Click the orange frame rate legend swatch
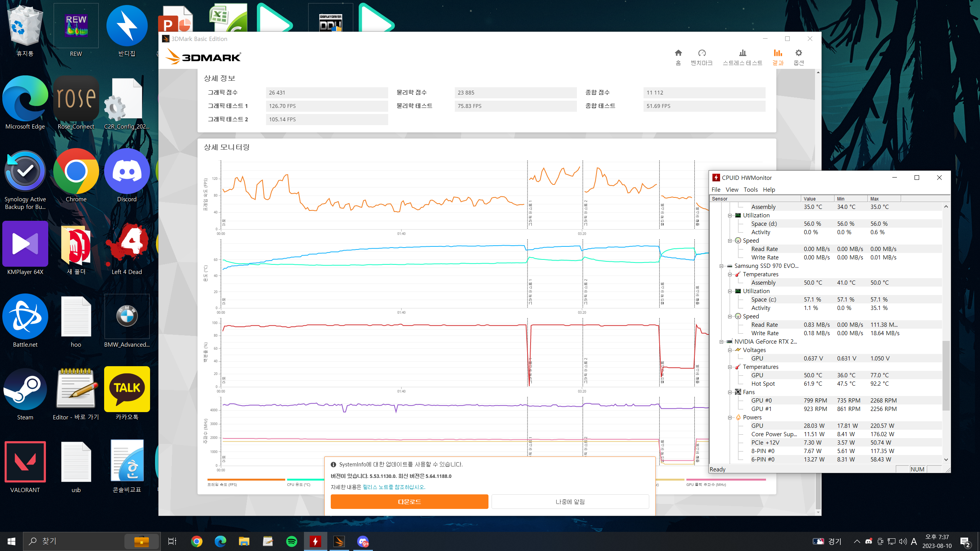 click(x=246, y=479)
